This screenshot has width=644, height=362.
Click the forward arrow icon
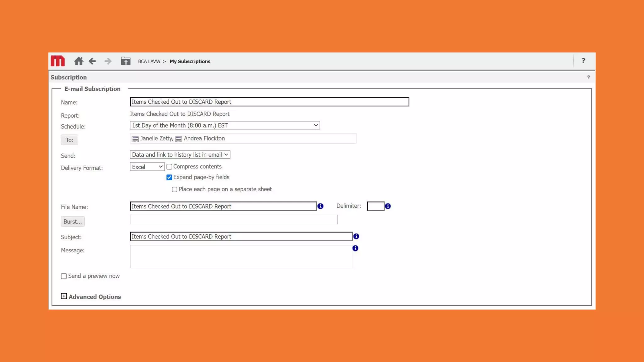tap(108, 61)
